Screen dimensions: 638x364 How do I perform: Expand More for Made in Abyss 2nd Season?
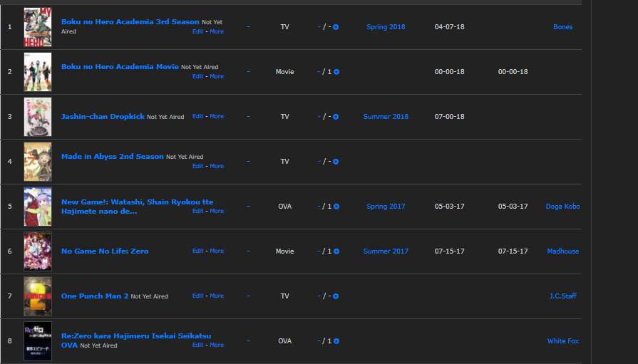(x=217, y=166)
